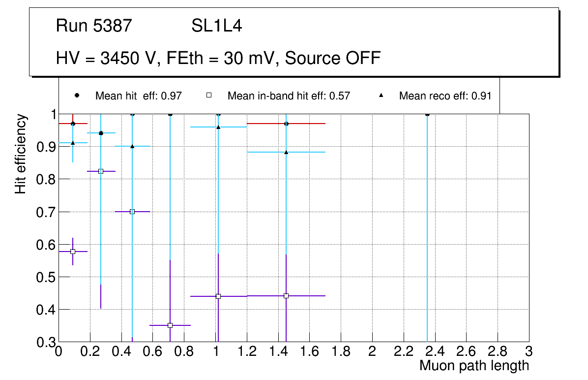588x380 pixels.
Task: Click the 'Hit efficiency' y-axis title
Action: [21, 154]
